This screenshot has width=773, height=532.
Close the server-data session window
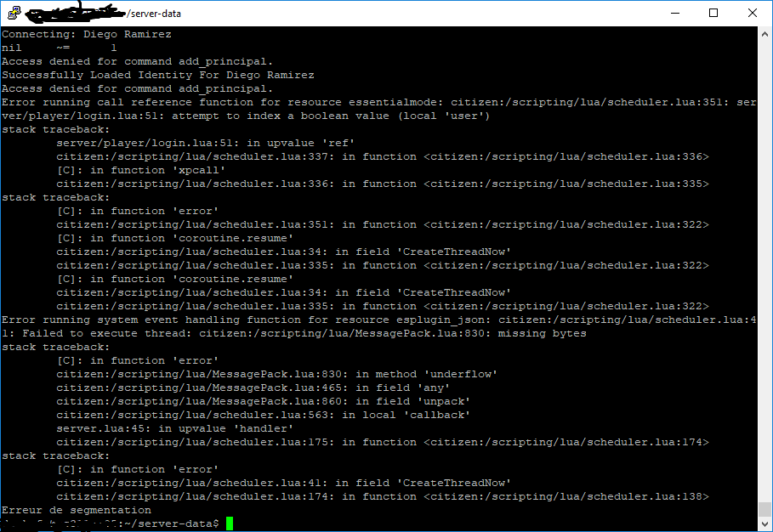click(x=753, y=13)
